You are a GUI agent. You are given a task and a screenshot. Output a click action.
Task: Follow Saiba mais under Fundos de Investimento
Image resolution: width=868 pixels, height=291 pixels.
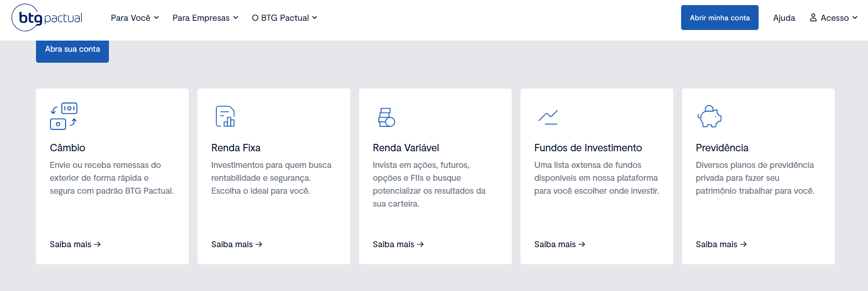(x=559, y=244)
